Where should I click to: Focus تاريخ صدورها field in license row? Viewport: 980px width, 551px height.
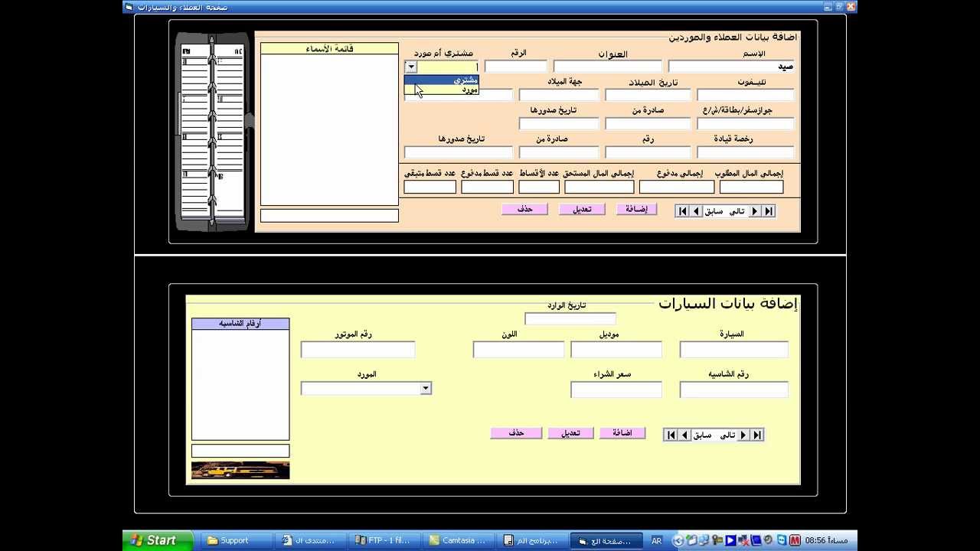pyautogui.click(x=459, y=152)
